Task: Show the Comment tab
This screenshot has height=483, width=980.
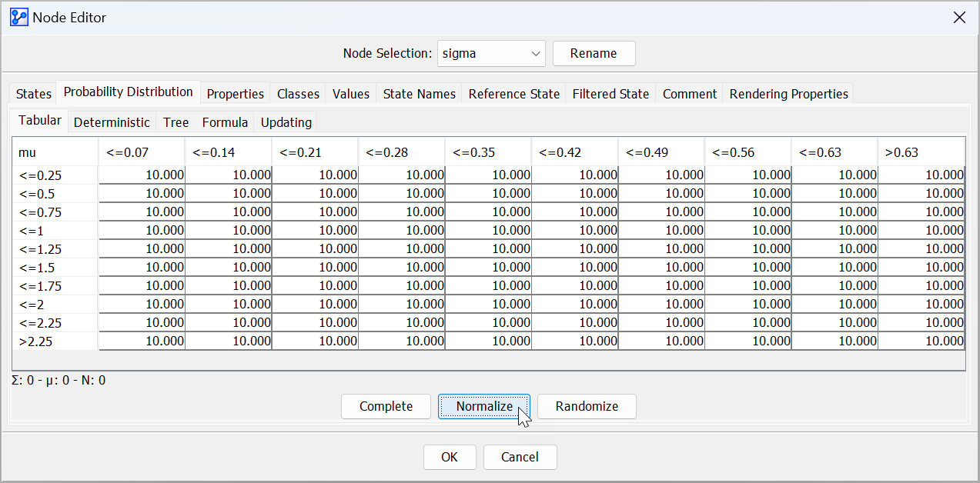Action: tap(690, 94)
